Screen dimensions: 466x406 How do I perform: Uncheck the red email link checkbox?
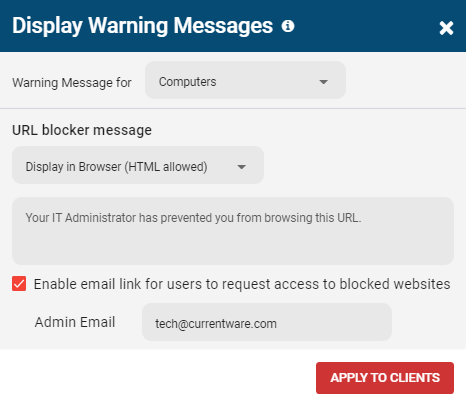[x=19, y=284]
